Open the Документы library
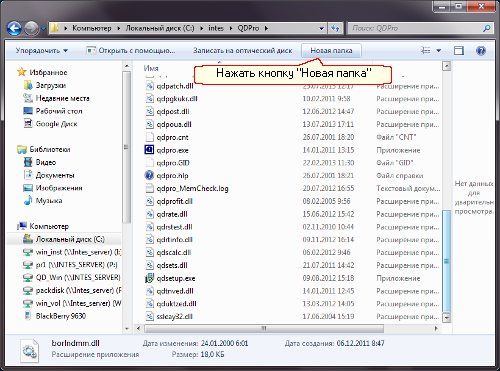The image size is (500, 371). pyautogui.click(x=55, y=175)
